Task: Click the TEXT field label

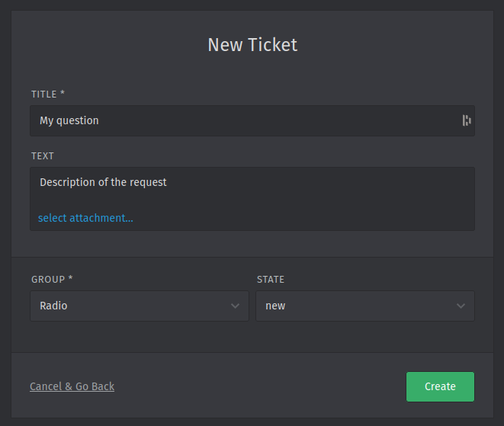Action: click(43, 155)
